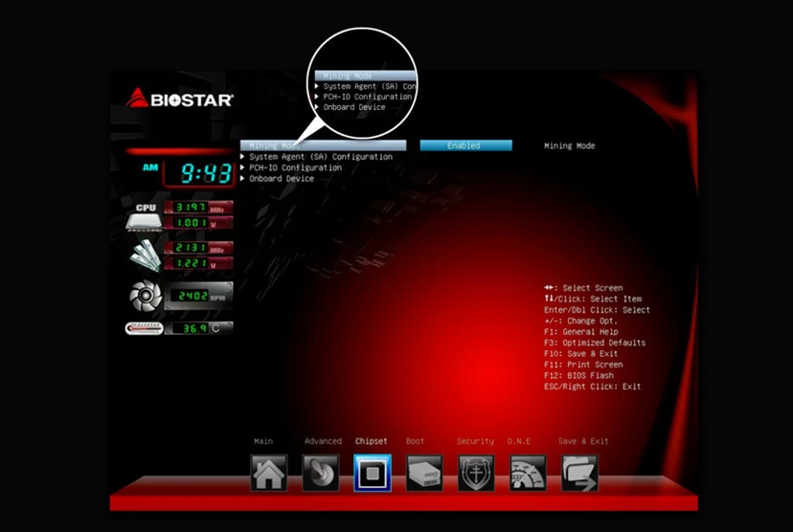This screenshot has height=532, width=793.
Task: Click the fan speed icon
Action: tap(146, 296)
